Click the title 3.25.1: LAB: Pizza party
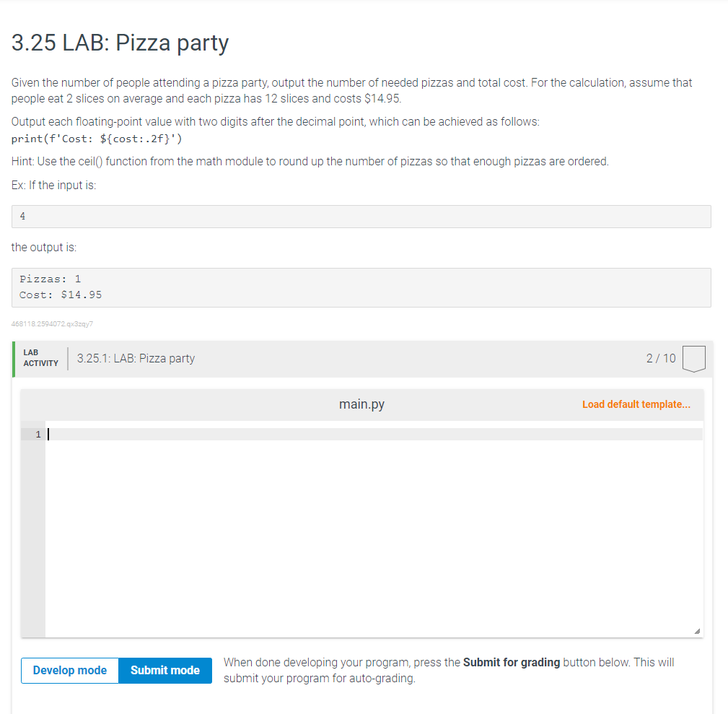This screenshot has height=714, width=728. tap(136, 357)
